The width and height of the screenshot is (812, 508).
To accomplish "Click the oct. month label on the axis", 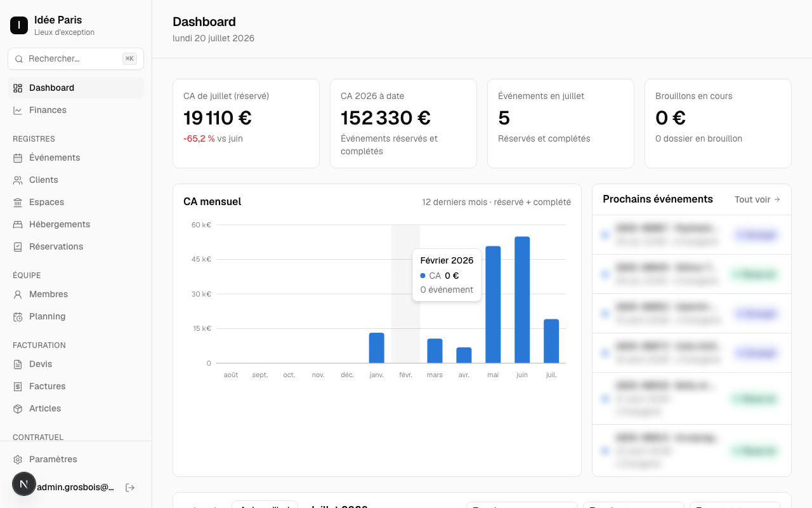I will pos(289,375).
